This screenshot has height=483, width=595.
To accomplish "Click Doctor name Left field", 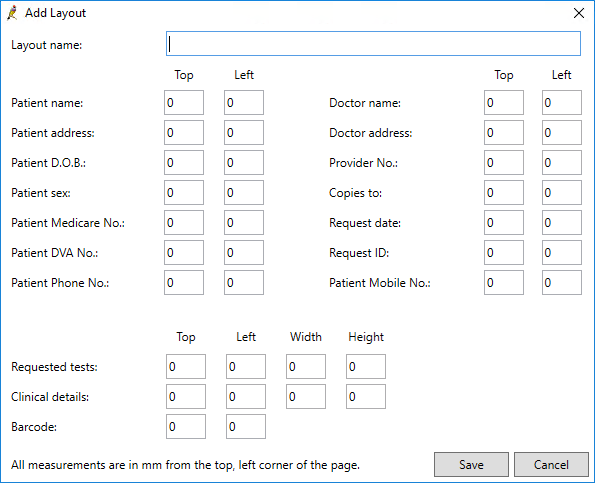I will click(562, 102).
